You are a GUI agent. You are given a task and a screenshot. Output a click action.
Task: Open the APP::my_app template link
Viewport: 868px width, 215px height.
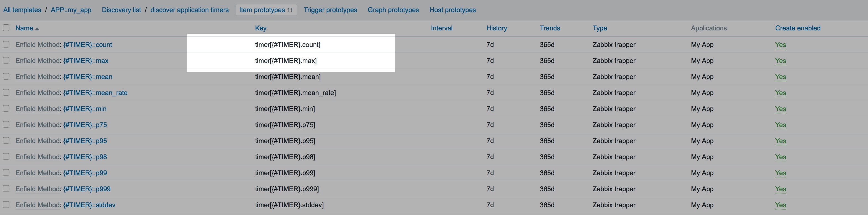coord(71,10)
